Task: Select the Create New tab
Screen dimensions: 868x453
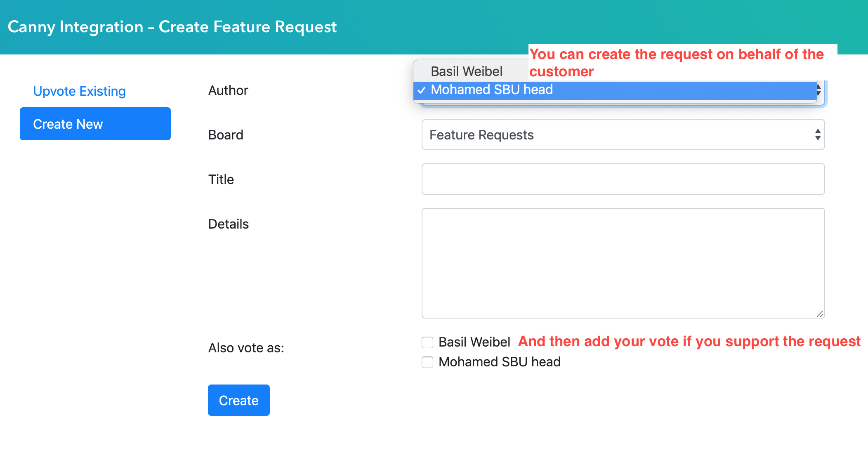Action: coord(95,124)
